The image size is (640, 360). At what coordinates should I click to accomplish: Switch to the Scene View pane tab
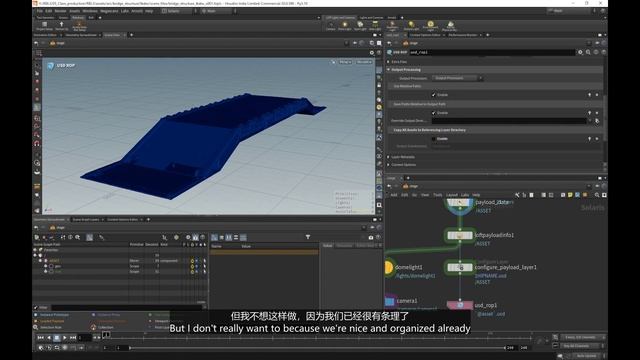112,35
